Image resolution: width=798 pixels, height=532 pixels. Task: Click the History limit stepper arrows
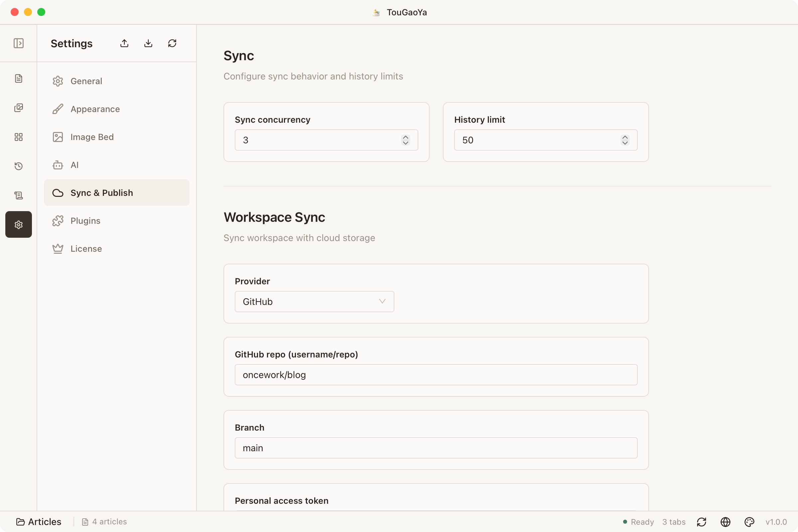point(625,140)
